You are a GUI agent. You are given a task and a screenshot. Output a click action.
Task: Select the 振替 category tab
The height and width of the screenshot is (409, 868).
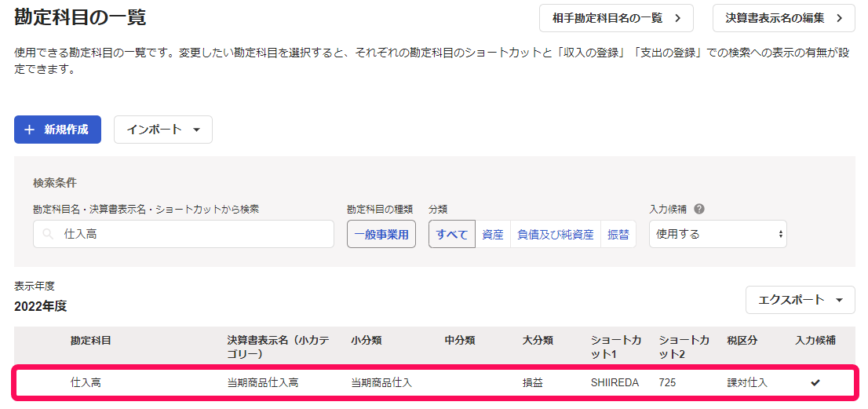coord(618,234)
